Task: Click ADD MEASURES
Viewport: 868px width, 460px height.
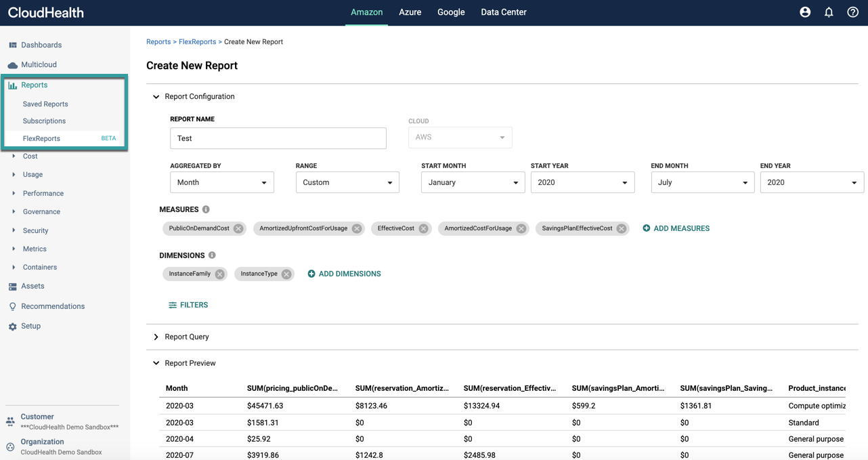Action: point(676,228)
